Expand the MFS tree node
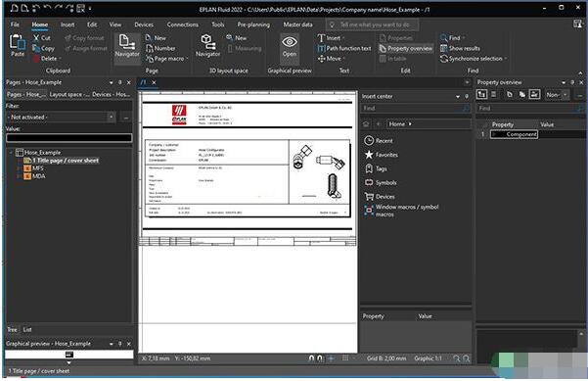 point(19,168)
